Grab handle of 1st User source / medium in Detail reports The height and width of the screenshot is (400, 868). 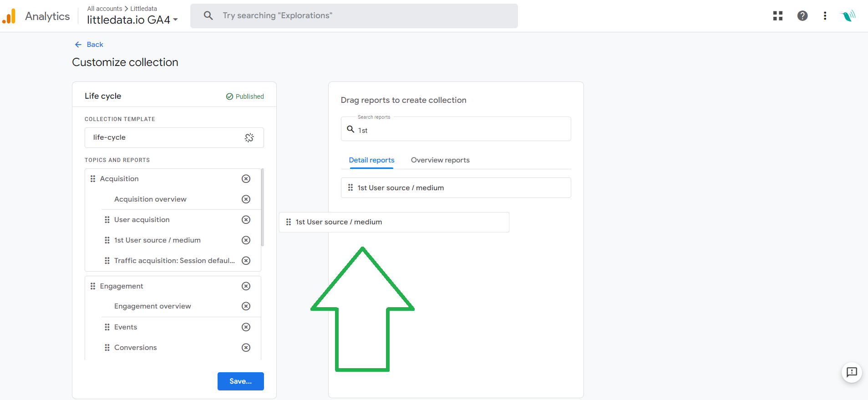coord(350,187)
